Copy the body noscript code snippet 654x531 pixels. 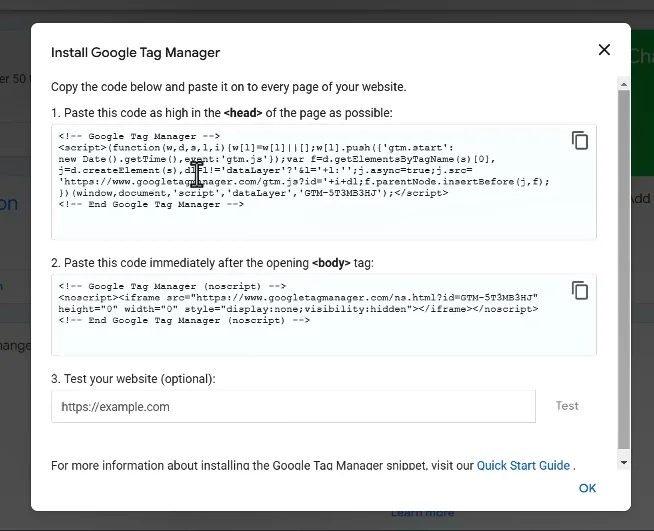[x=580, y=290]
